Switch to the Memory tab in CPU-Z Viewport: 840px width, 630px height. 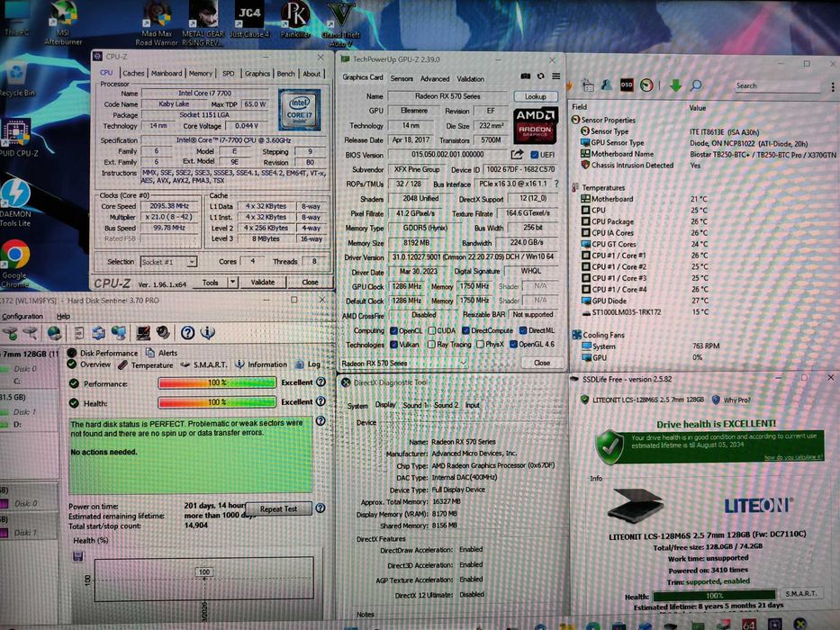coord(201,73)
